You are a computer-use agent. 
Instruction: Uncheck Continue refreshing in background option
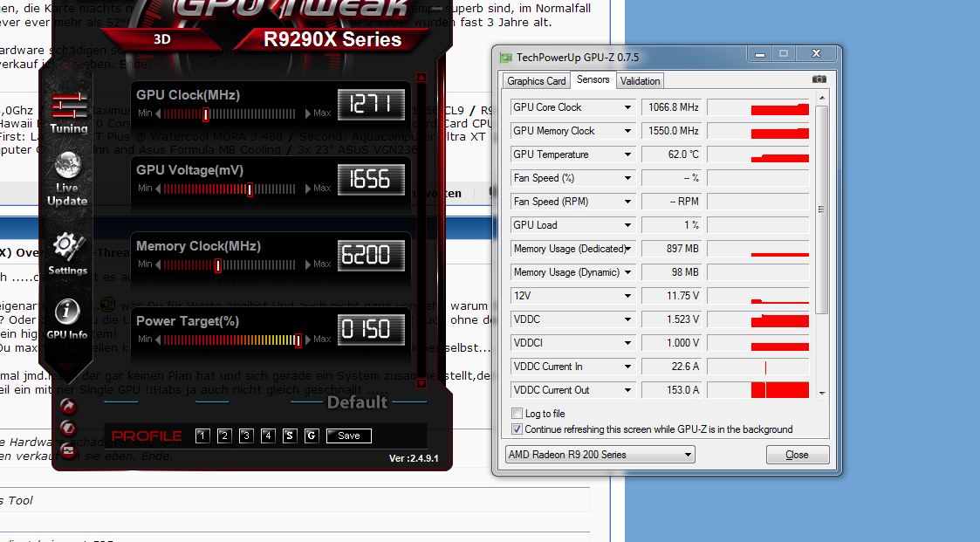click(517, 429)
